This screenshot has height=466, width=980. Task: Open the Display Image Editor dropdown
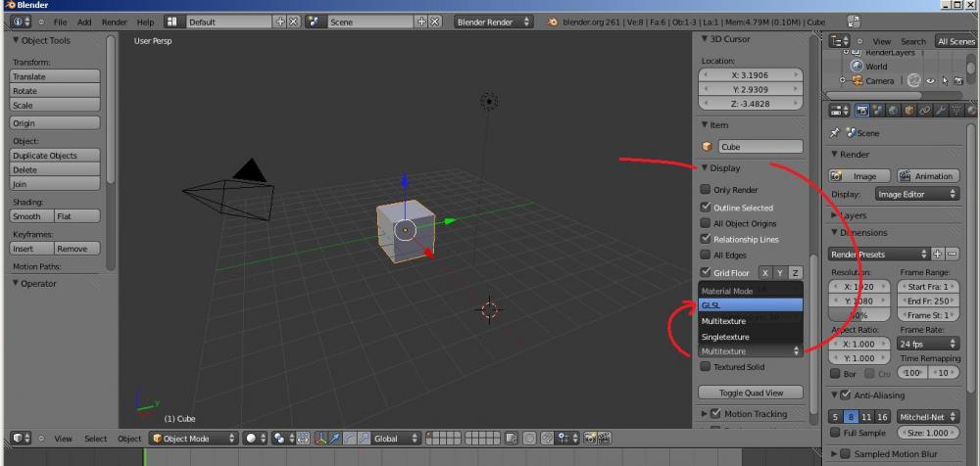[917, 194]
